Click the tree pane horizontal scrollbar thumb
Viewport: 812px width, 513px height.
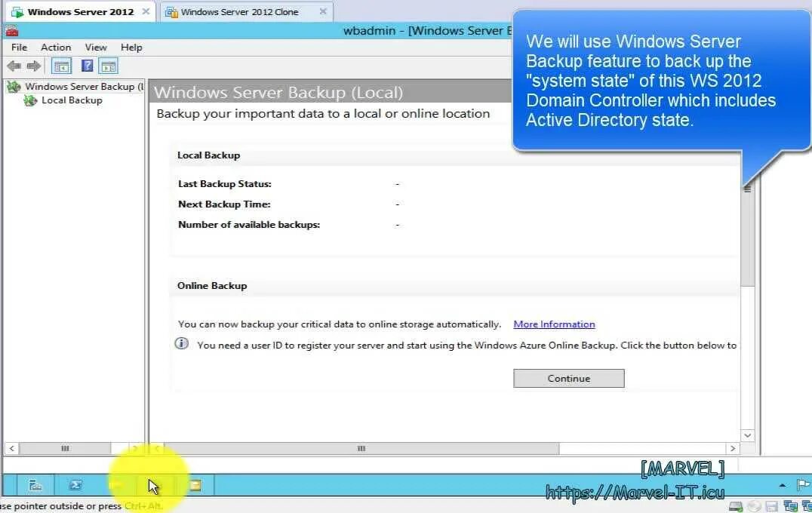(65, 448)
